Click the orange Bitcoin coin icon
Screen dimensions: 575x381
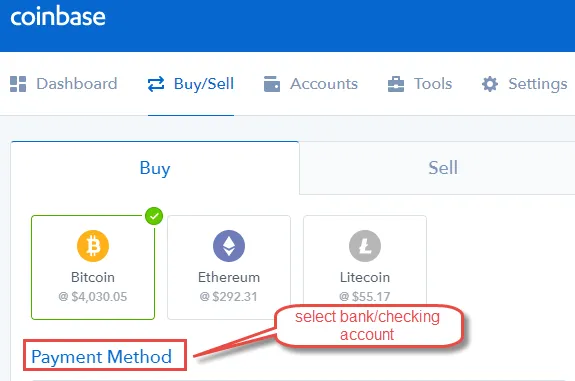click(x=93, y=246)
